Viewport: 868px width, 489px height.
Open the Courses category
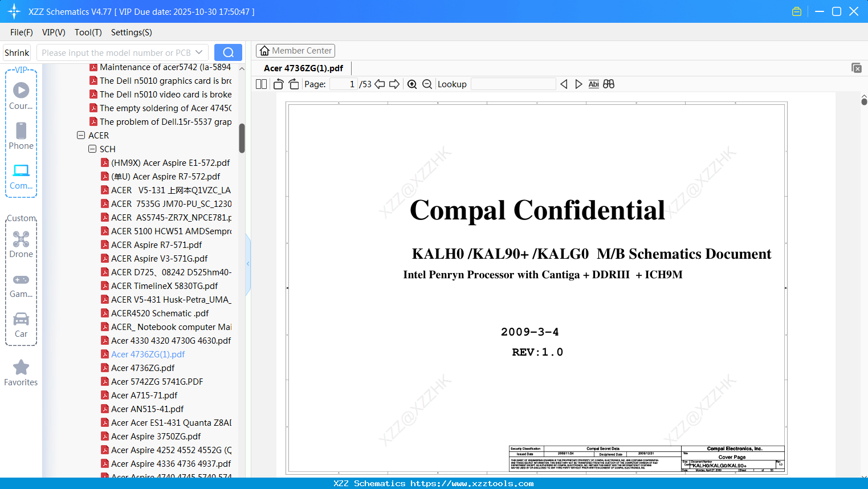click(21, 96)
